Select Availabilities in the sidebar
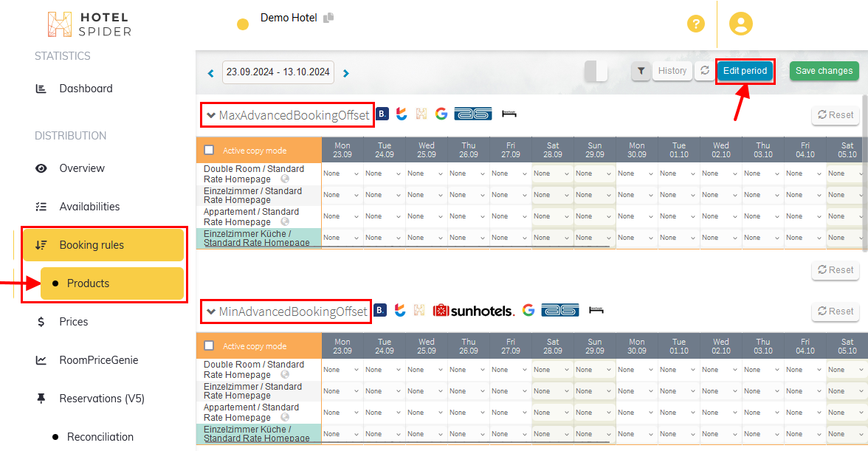This screenshot has height=451, width=868. (89, 207)
